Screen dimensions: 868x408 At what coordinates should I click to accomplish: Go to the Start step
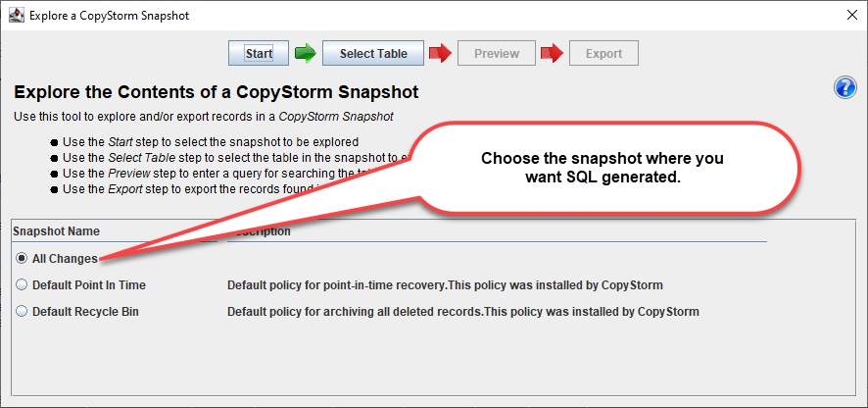pos(259,53)
